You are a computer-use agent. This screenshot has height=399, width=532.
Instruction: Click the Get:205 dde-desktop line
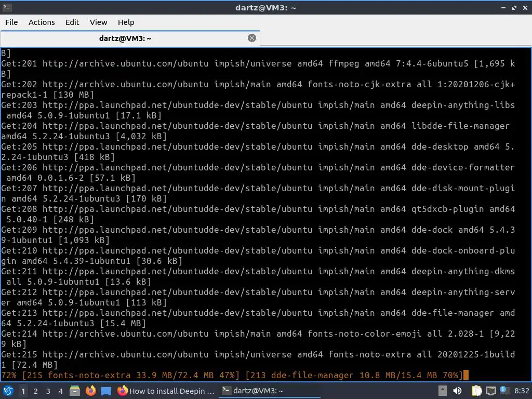258,152
